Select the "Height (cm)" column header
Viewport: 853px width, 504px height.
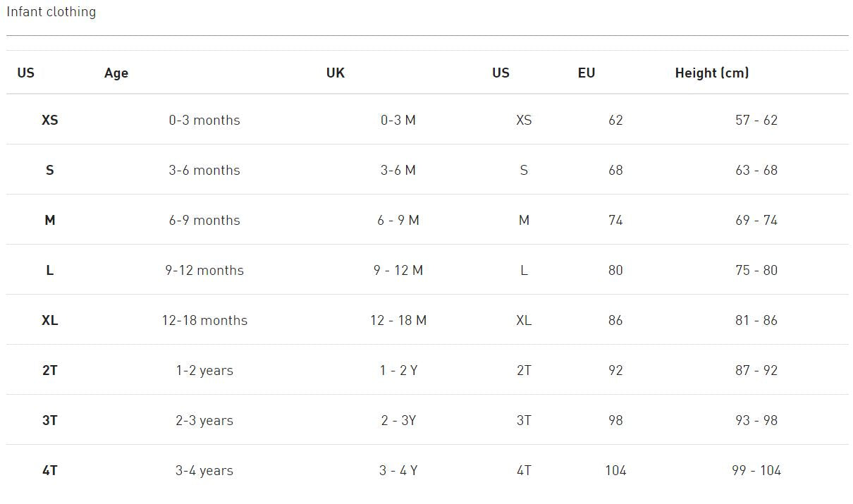[x=711, y=73]
